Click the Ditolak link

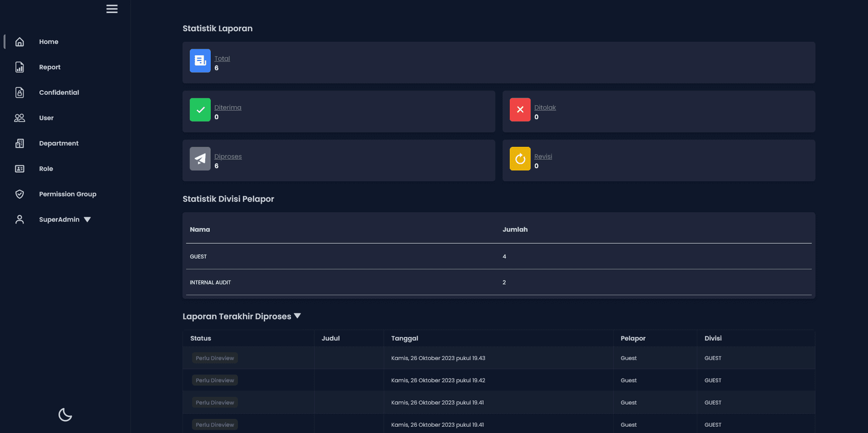pyautogui.click(x=545, y=108)
